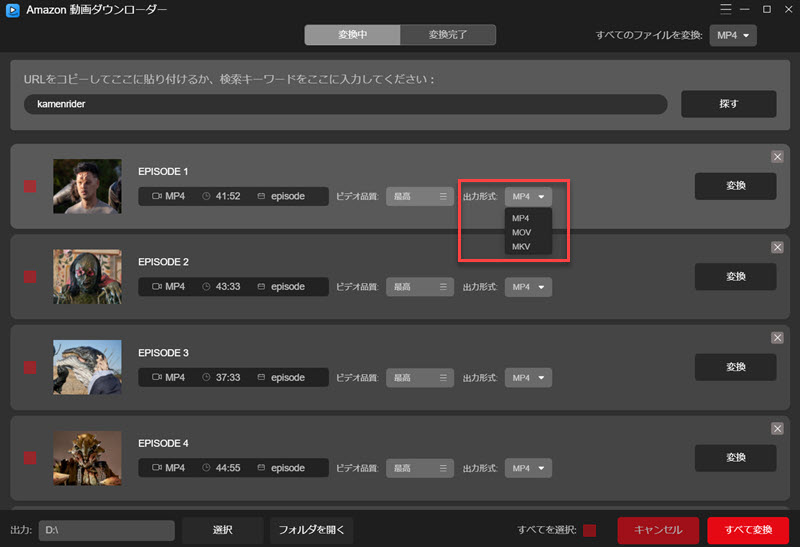The image size is (800, 547).
Task: Open video quality dropdown for EPISODE 2
Action: [x=419, y=287]
